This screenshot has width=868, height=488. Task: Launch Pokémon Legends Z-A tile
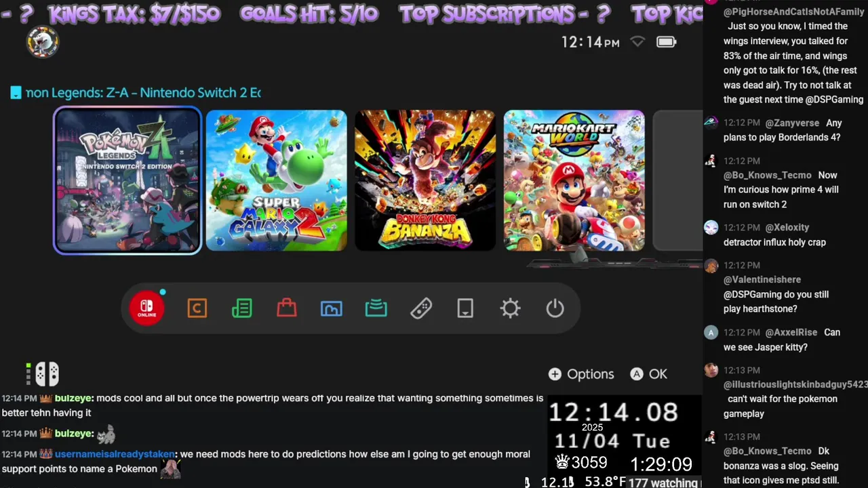pos(127,180)
